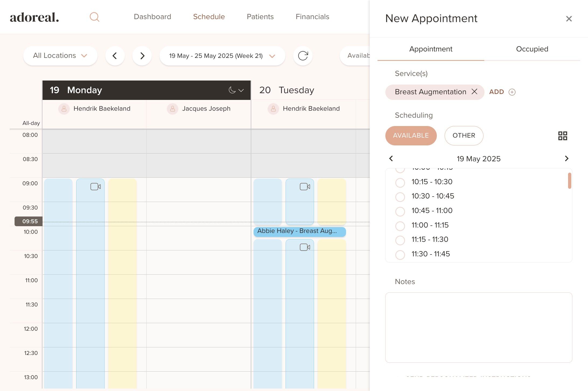Click the refresh schedule icon
The image size is (588, 391).
(303, 56)
